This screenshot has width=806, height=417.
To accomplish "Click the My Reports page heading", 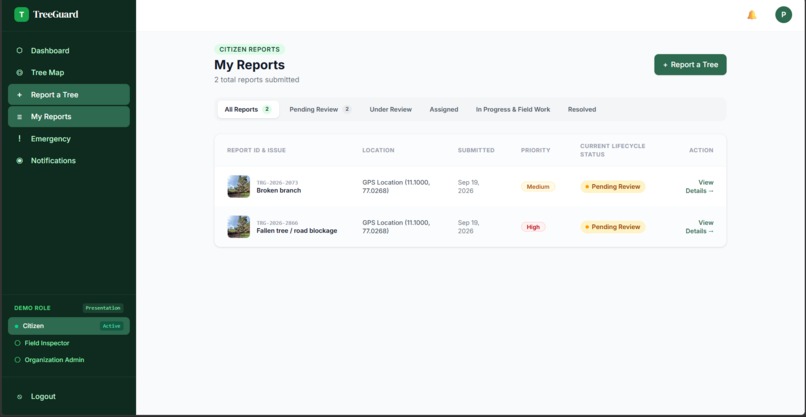I will 249,65.
